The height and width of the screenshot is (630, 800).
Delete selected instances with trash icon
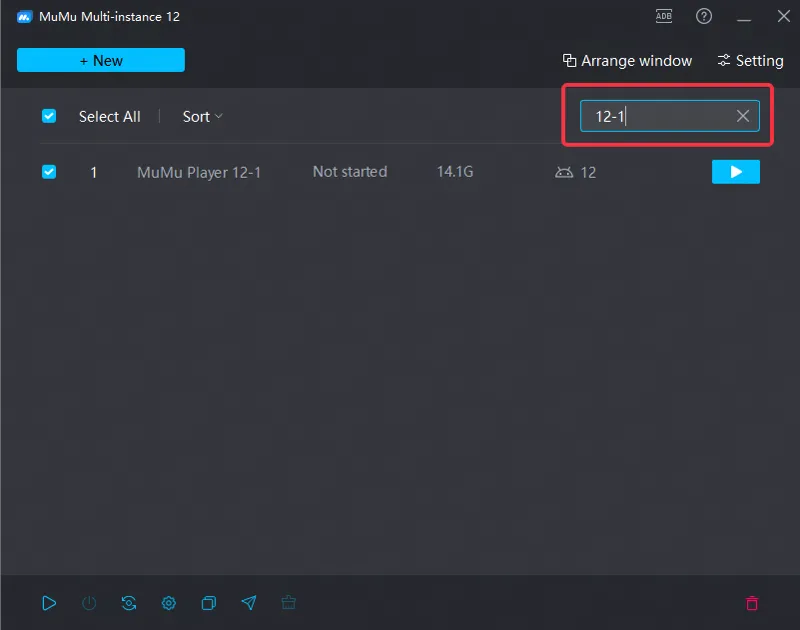(752, 603)
